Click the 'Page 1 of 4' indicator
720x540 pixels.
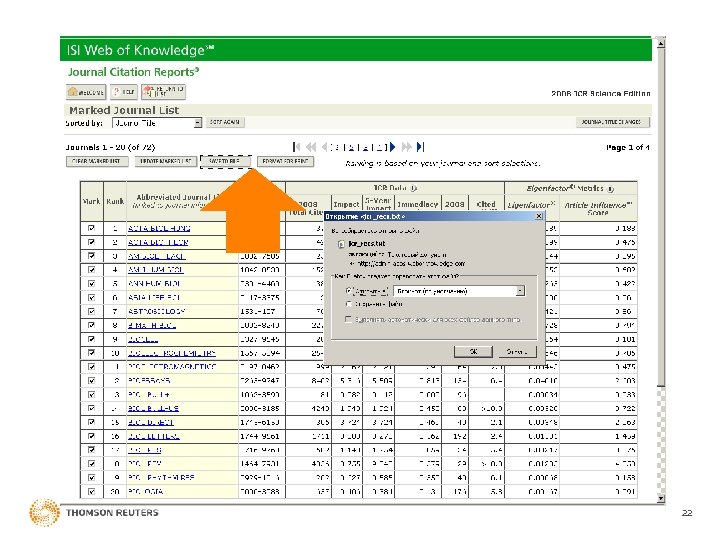(x=627, y=147)
